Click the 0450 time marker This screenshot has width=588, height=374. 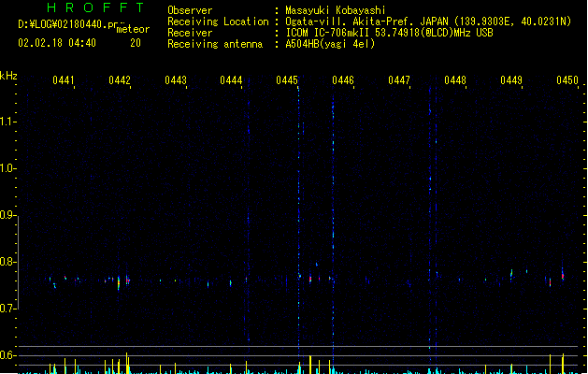(567, 80)
